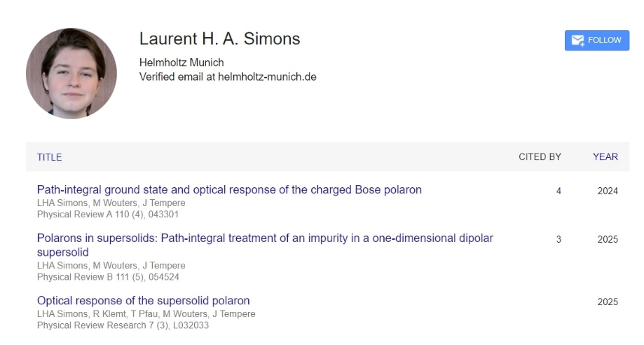View the 4 citations of the first paper
Screen dimensions: 644x345
tap(559, 191)
